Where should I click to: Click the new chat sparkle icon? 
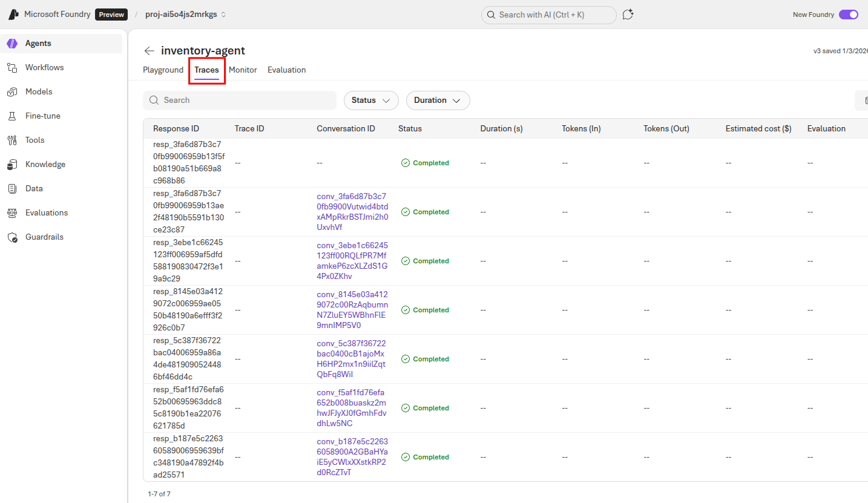pyautogui.click(x=628, y=15)
